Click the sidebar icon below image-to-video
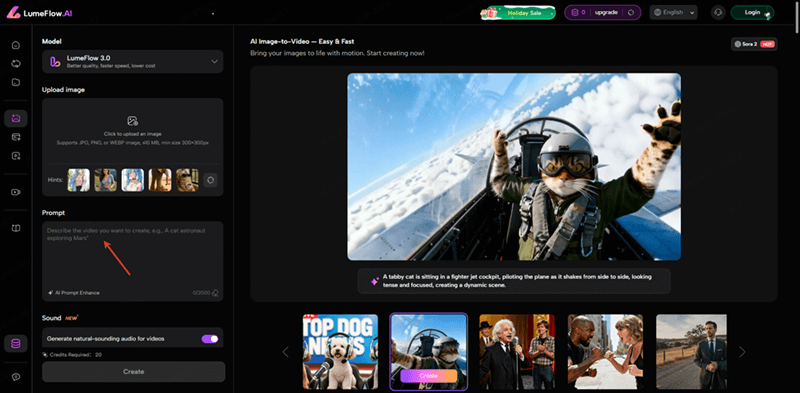The width and height of the screenshot is (800, 393). (x=16, y=137)
